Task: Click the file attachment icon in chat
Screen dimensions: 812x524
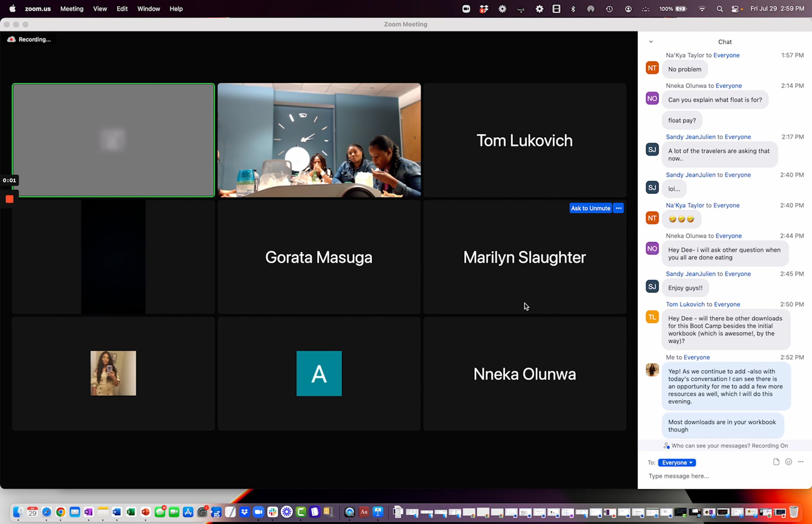Action: click(x=776, y=462)
